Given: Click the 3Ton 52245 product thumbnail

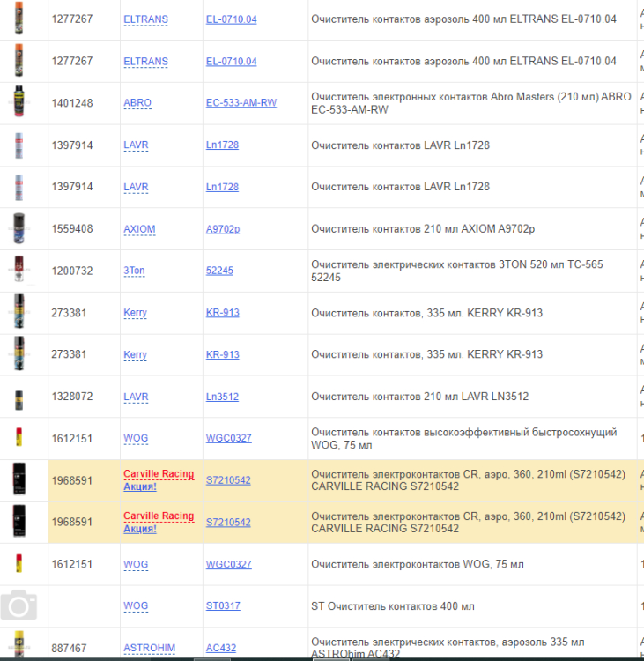Looking at the screenshot, I should pos(19,271).
